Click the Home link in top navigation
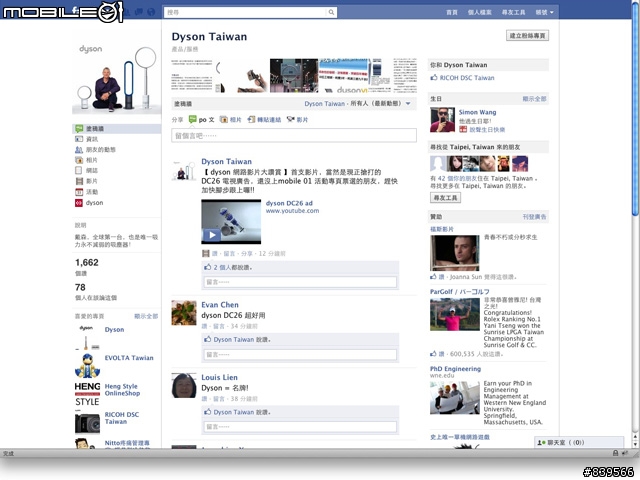 [451, 12]
